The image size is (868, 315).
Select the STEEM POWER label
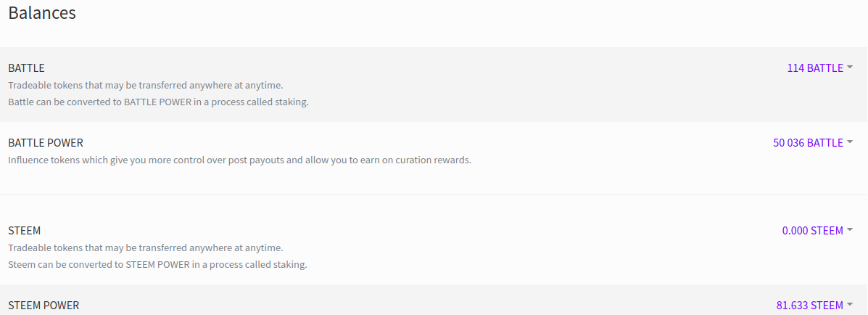(x=44, y=306)
